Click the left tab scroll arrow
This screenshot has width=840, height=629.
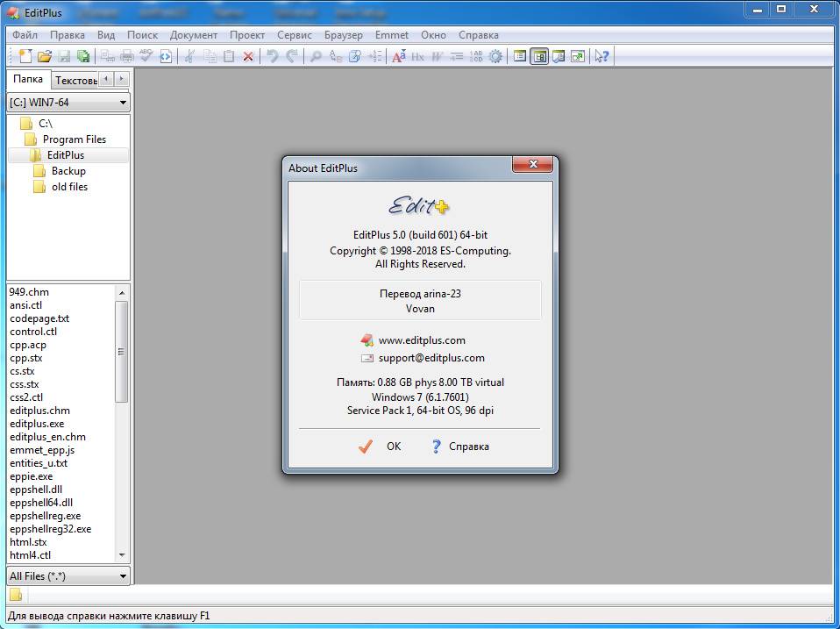(107, 79)
